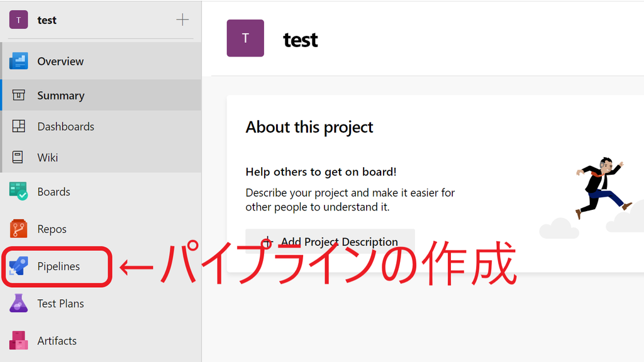Screen dimensions: 644x362
Task: Click the Dashboards grid icon
Action: (18, 126)
